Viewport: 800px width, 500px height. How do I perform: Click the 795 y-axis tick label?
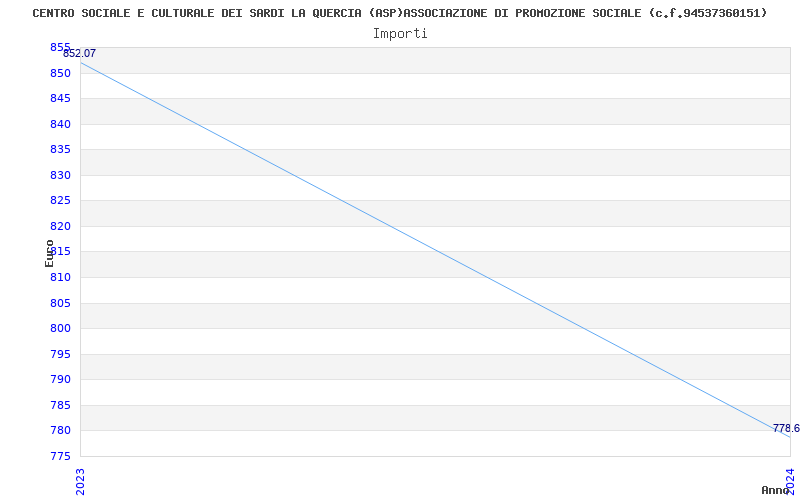[60, 354]
